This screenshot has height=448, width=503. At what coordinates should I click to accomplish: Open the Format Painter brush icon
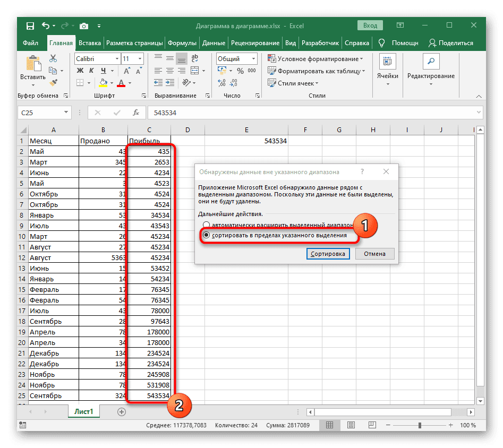coord(53,82)
